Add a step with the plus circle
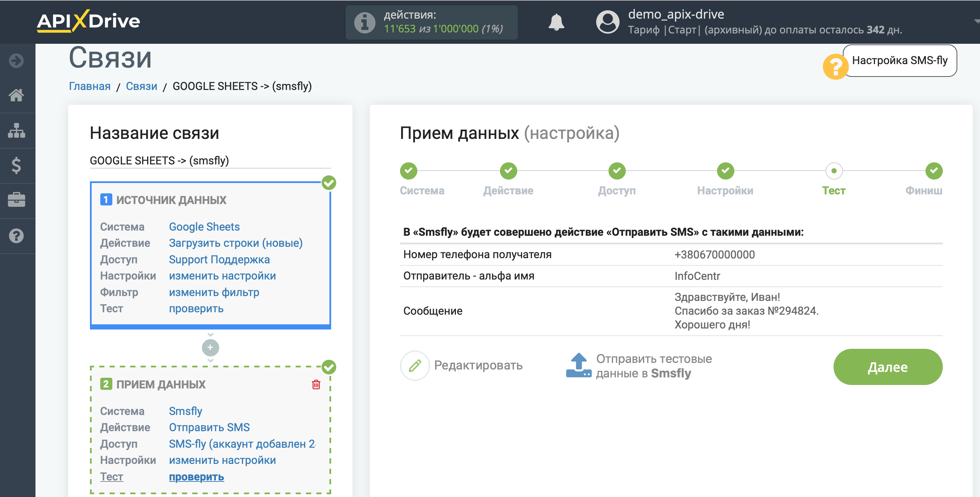This screenshot has height=497, width=980. (211, 347)
